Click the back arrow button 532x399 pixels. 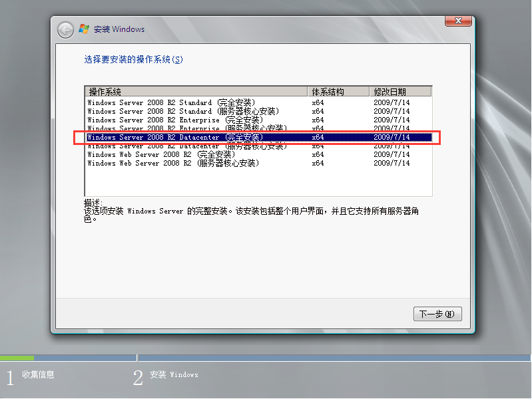coord(65,30)
